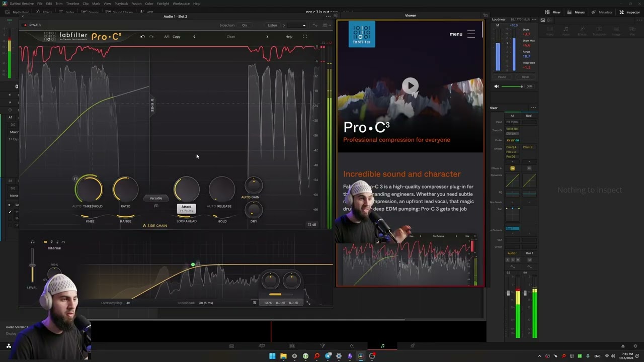This screenshot has height=362, width=644.
Task: Click the Copy button in Pro-C 3
Action: 177,37
